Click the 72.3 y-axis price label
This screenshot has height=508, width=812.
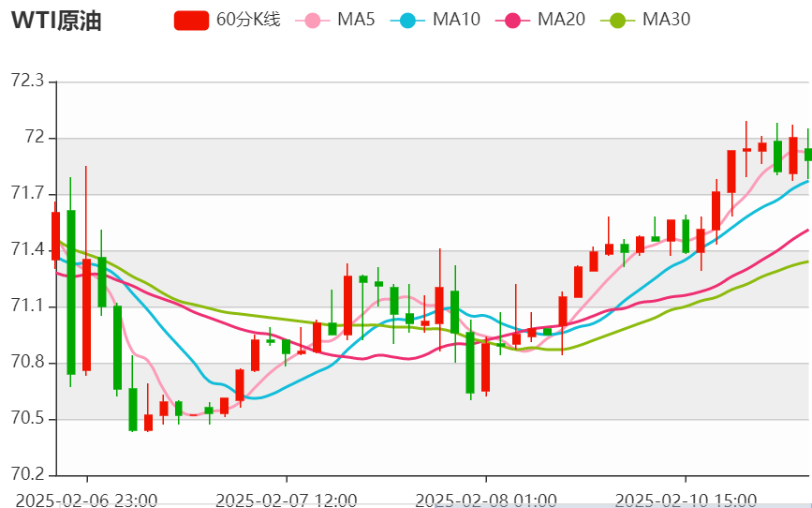(27, 82)
